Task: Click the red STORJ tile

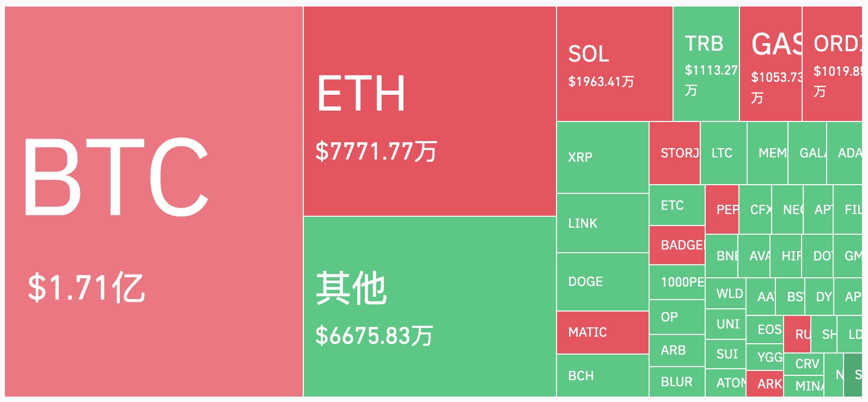Action: [674, 153]
